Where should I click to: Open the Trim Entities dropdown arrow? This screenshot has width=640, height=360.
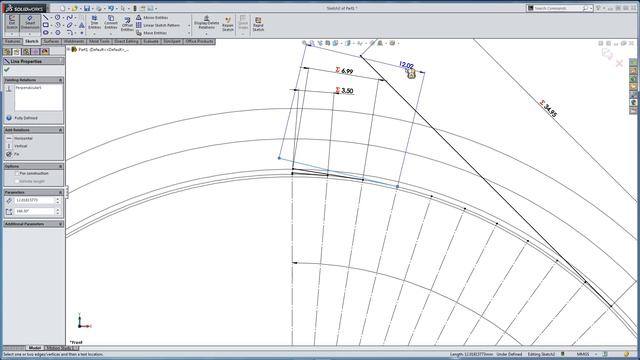pos(94,34)
